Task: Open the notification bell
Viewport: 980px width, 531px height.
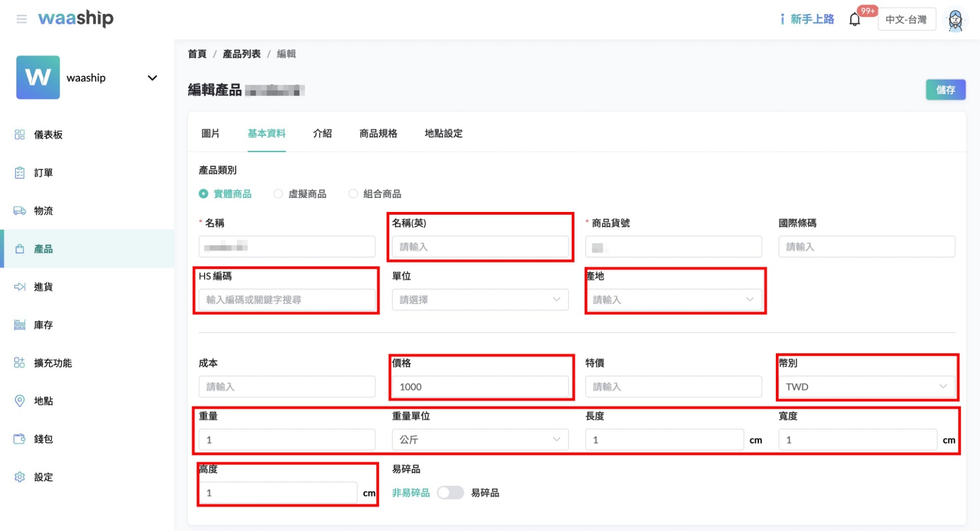Action: pyautogui.click(x=854, y=20)
